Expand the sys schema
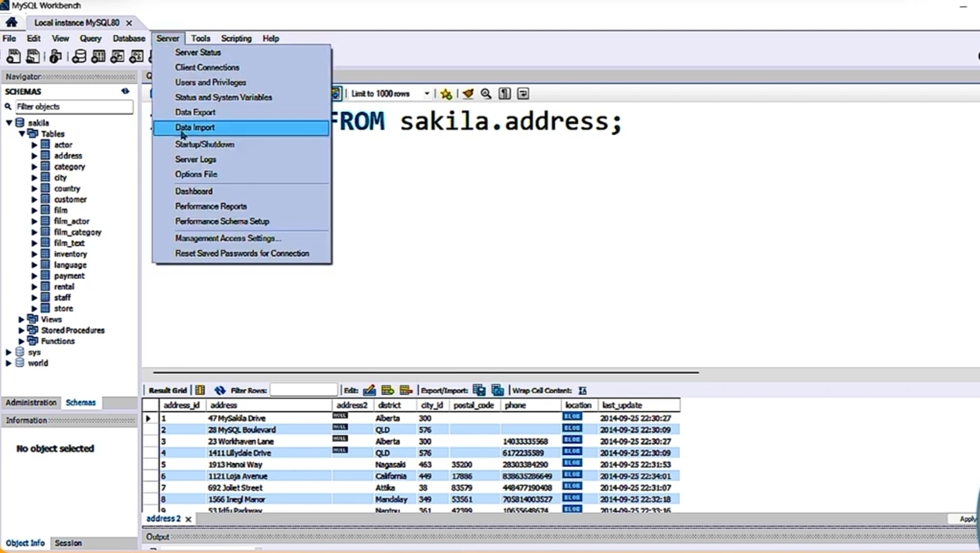Image resolution: width=980 pixels, height=553 pixels. point(9,352)
